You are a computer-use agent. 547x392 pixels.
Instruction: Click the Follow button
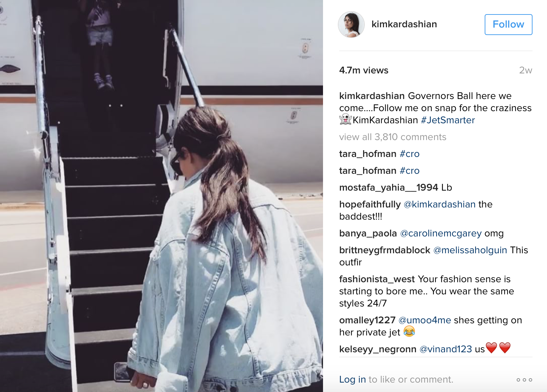[508, 24]
